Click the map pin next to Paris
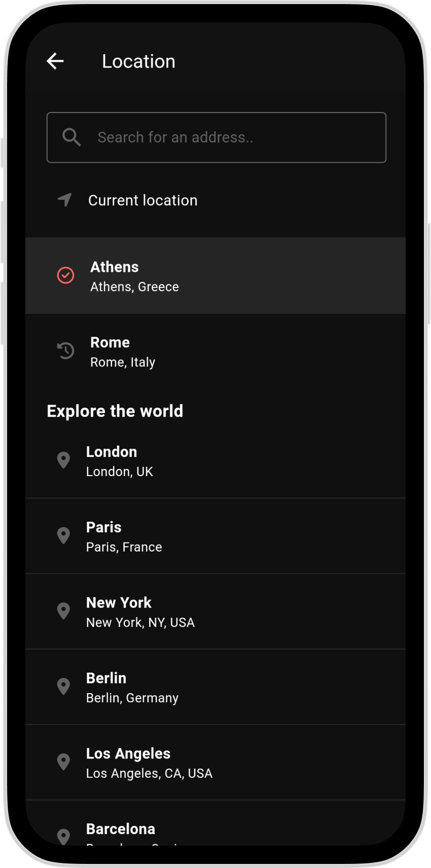 pyautogui.click(x=63, y=535)
